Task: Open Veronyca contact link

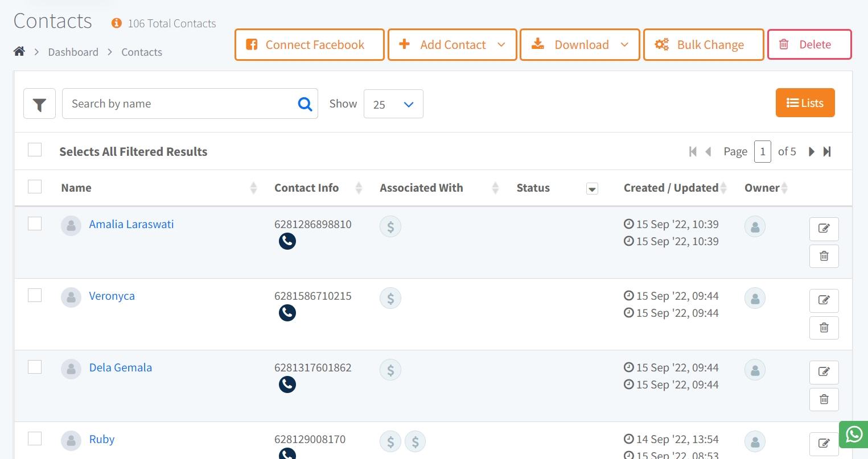Action: pyautogui.click(x=112, y=296)
